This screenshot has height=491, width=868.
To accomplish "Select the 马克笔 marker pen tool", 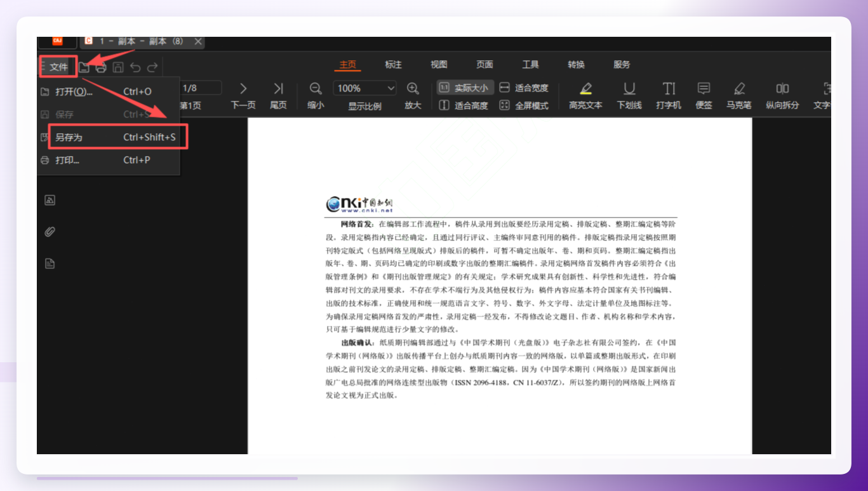I will click(x=739, y=96).
